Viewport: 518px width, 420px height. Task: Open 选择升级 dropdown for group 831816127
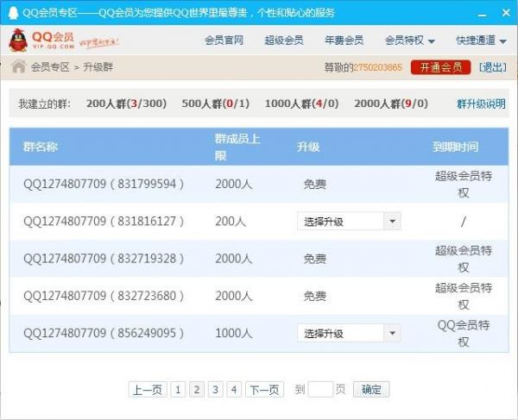coord(349,221)
